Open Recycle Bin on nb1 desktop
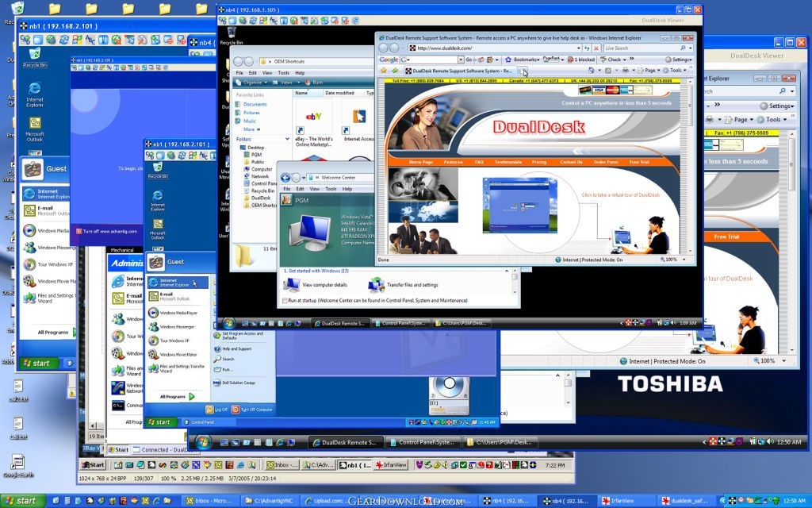The height and width of the screenshot is (508, 812). point(35,56)
